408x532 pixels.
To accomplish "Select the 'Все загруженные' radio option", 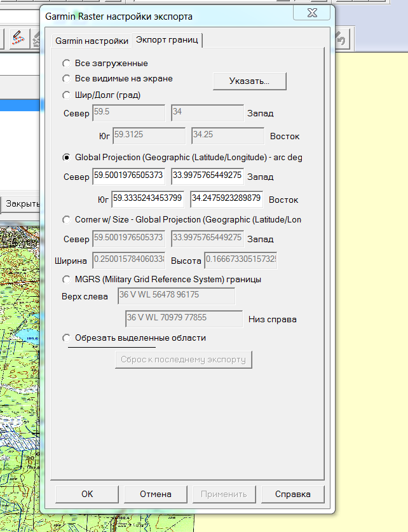I will click(x=67, y=64).
